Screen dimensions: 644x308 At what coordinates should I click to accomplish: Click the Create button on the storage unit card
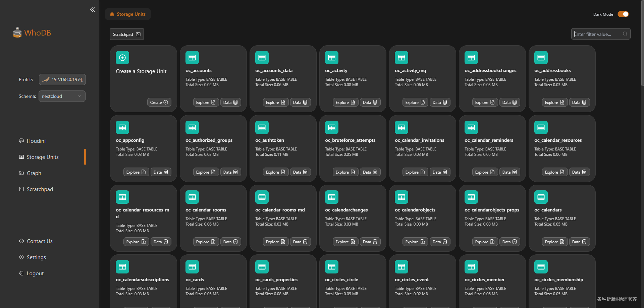(159, 103)
